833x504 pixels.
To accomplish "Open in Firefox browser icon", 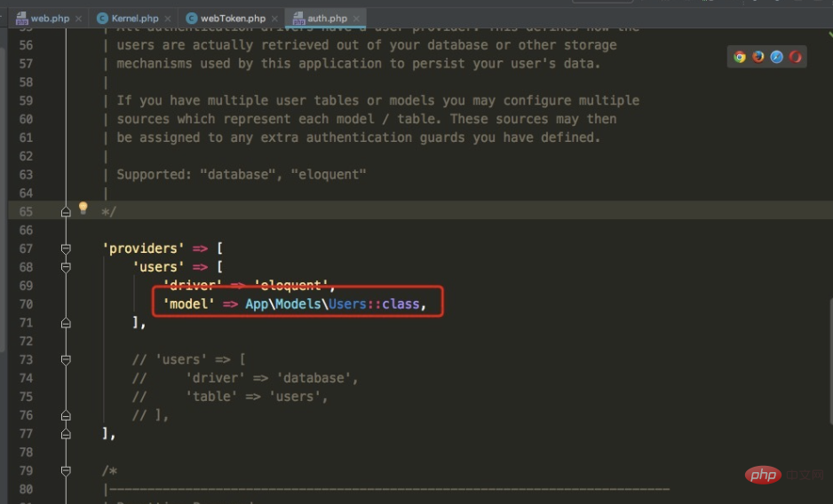I will pos(758,57).
